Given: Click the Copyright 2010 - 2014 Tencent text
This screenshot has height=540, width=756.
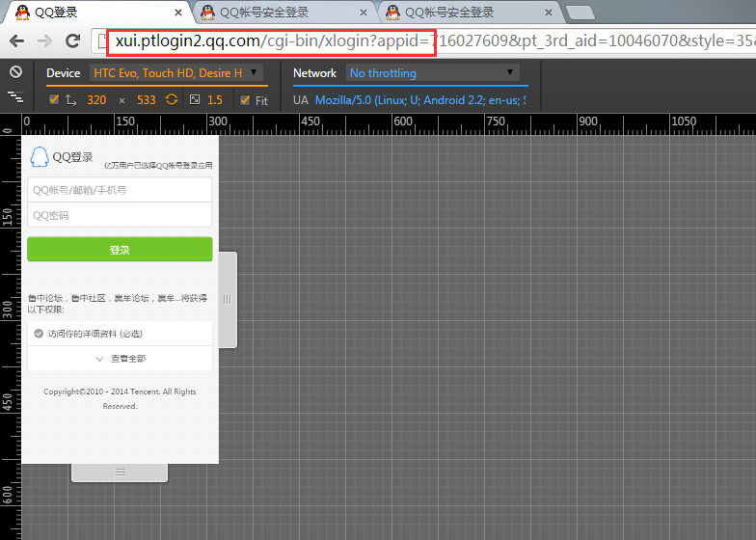Looking at the screenshot, I should (x=120, y=399).
